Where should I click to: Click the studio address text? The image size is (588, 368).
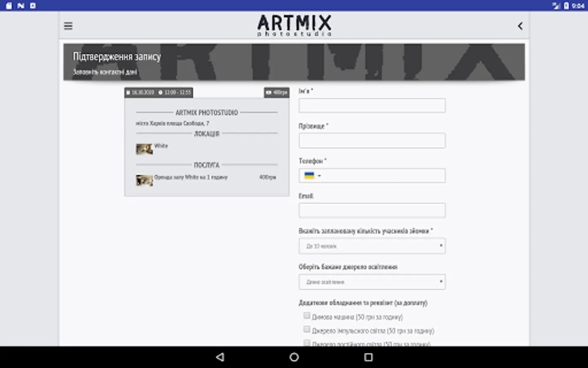point(172,123)
